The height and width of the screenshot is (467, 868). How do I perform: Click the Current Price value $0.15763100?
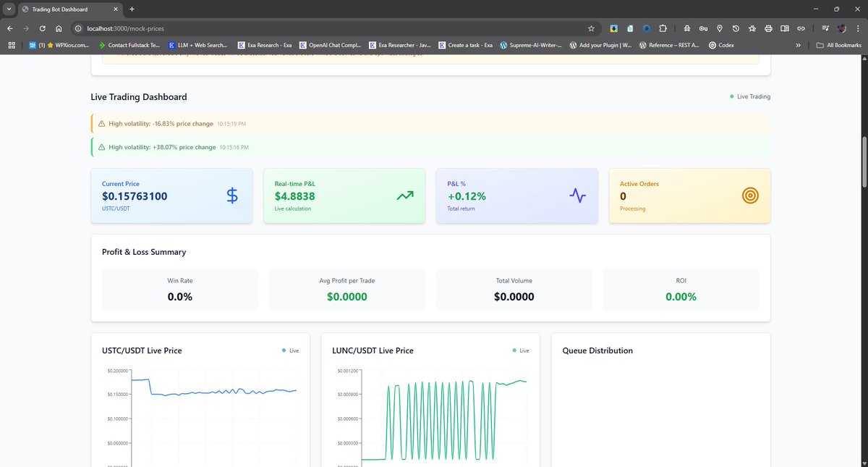pyautogui.click(x=135, y=196)
